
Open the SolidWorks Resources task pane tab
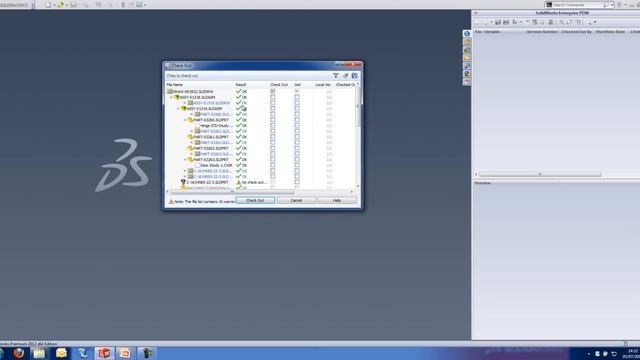point(467,42)
